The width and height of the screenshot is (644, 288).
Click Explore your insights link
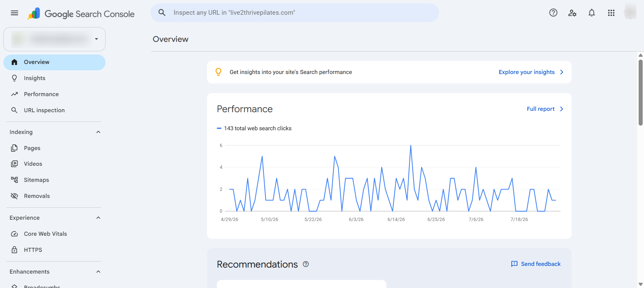tap(526, 72)
